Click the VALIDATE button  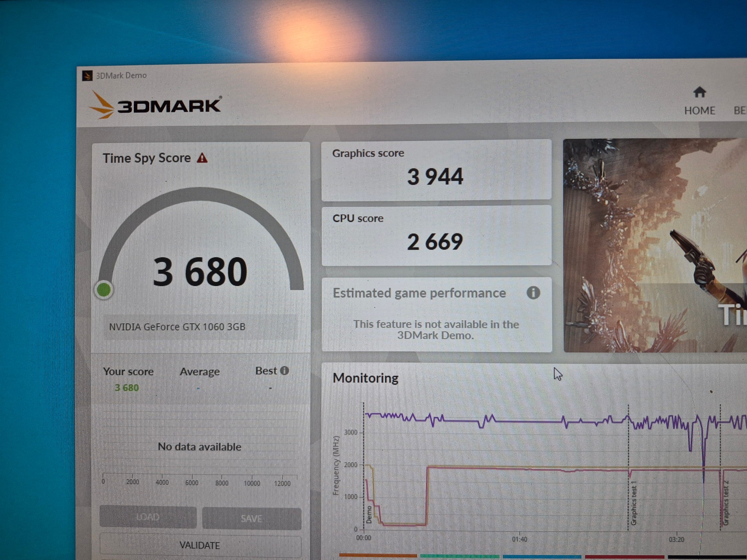tap(200, 545)
